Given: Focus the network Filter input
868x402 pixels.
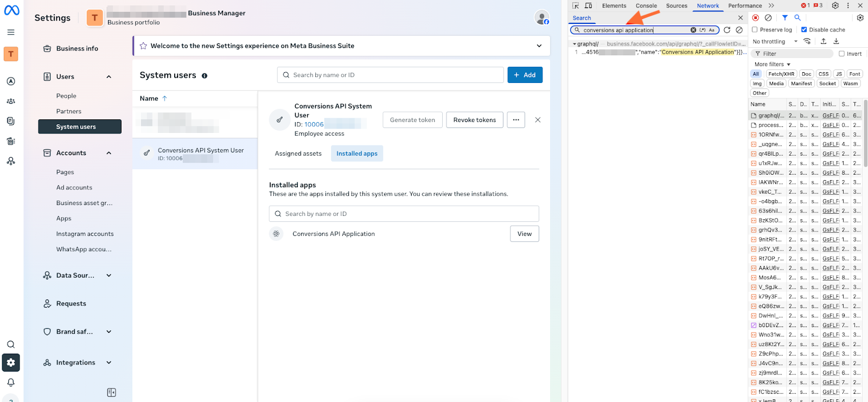Looking at the screenshot, I should (x=792, y=54).
